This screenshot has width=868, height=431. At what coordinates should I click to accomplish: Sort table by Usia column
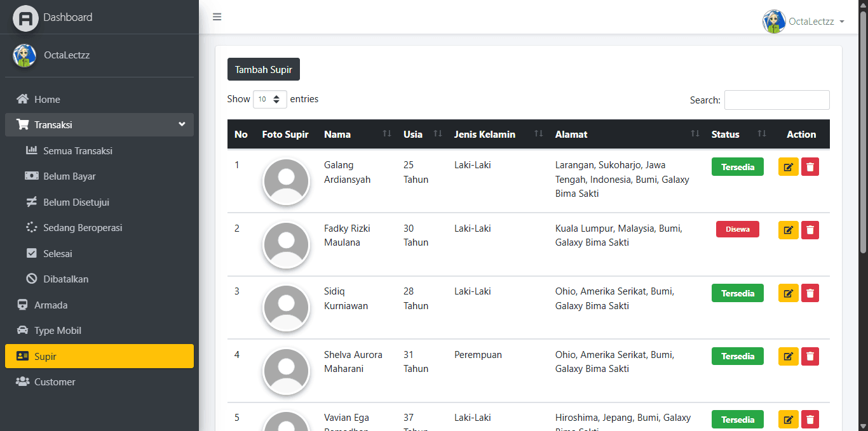(x=421, y=134)
